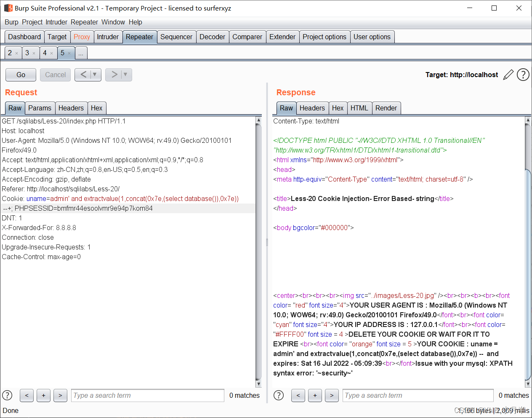Select Repeater tab 4

tap(45, 53)
